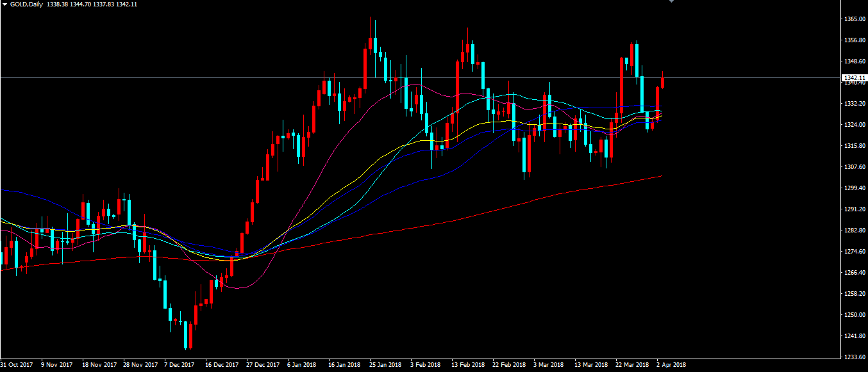Click the 6 Jan 2018 date label

tap(302, 365)
